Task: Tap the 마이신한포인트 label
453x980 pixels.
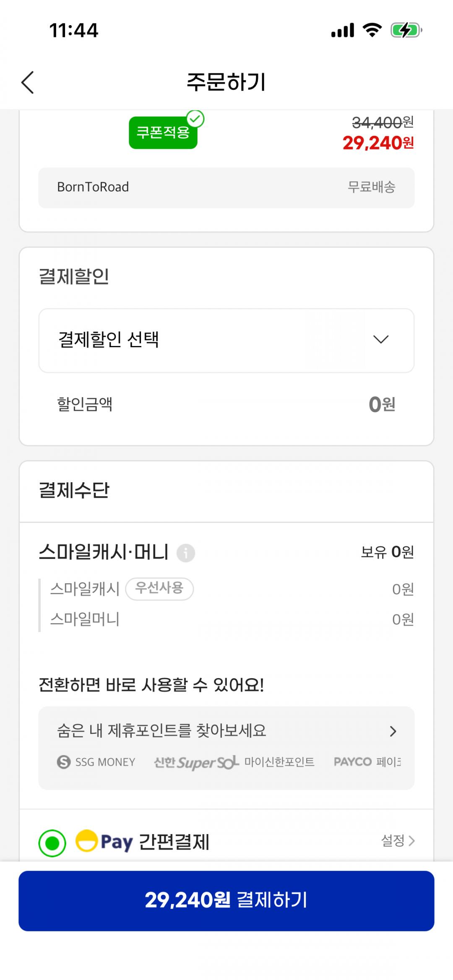Action: 279,762
